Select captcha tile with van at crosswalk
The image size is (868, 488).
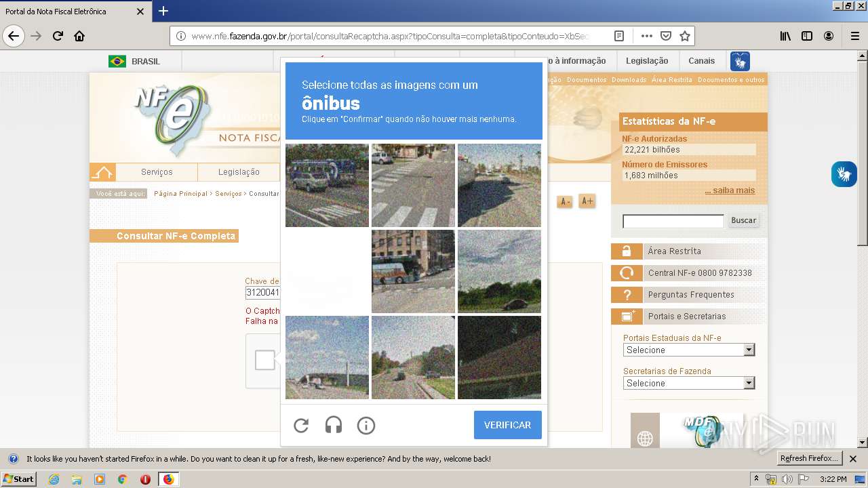pyautogui.click(x=327, y=185)
